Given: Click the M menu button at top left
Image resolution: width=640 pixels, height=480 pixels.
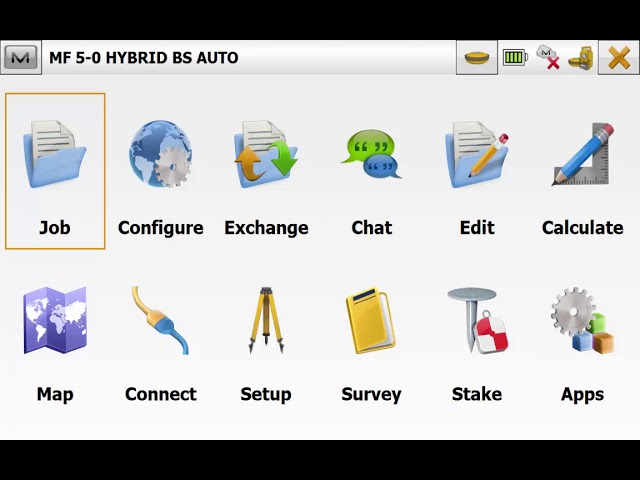Looking at the screenshot, I should [x=20, y=58].
